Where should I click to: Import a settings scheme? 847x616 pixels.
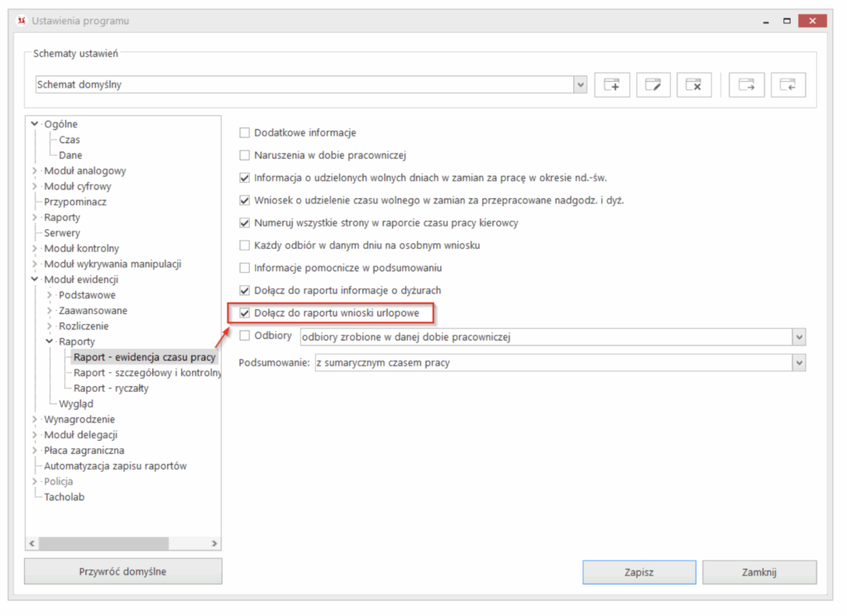click(x=787, y=84)
